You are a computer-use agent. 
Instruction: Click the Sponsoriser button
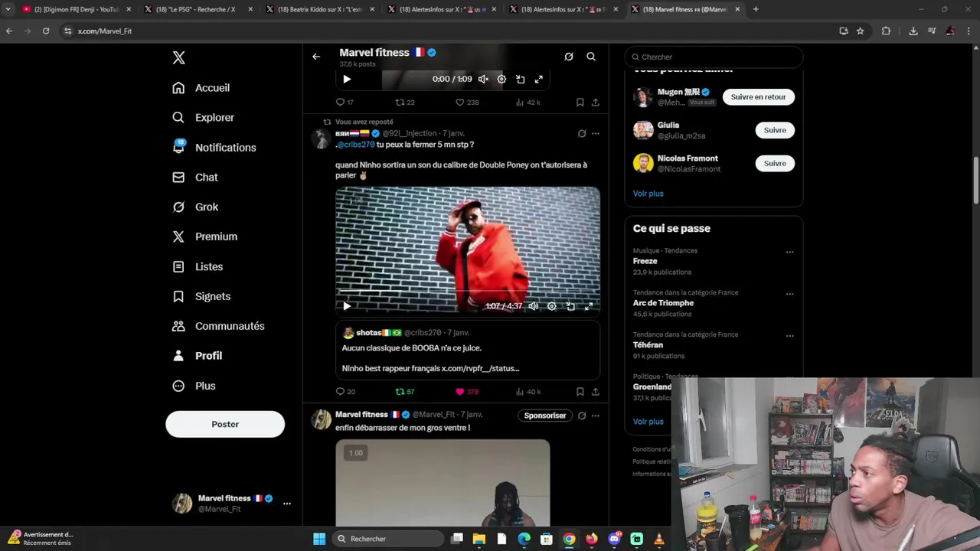point(545,416)
